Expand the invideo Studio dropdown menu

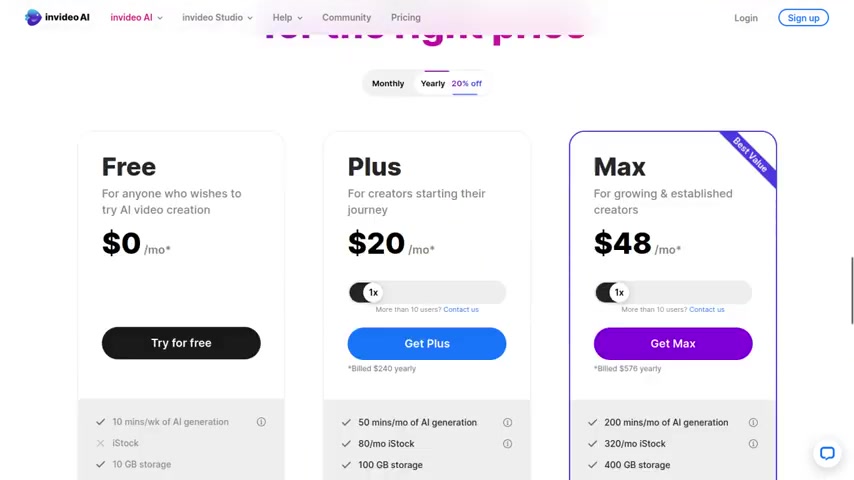coord(217,17)
